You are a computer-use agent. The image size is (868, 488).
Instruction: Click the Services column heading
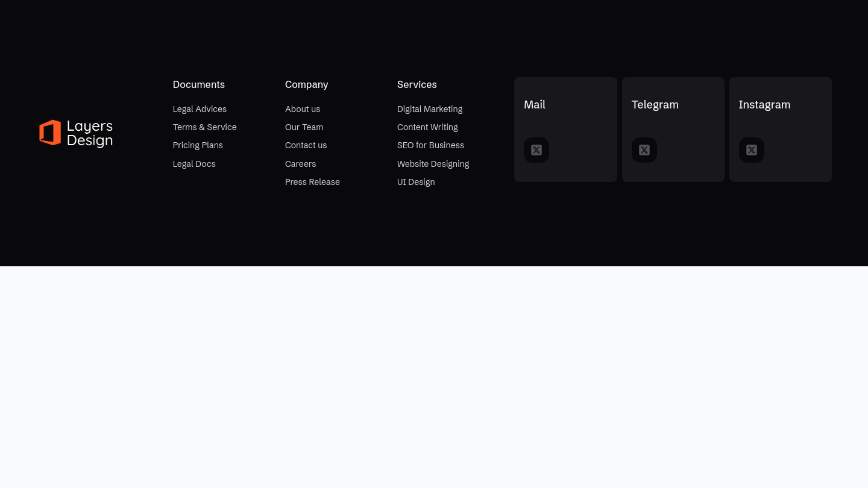coord(417,84)
